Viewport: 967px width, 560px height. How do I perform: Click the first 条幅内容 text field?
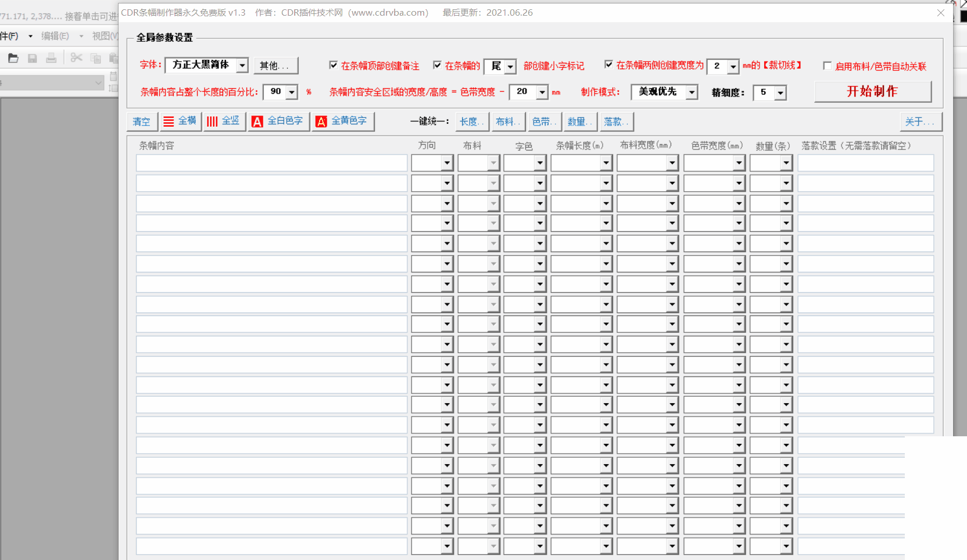point(271,163)
